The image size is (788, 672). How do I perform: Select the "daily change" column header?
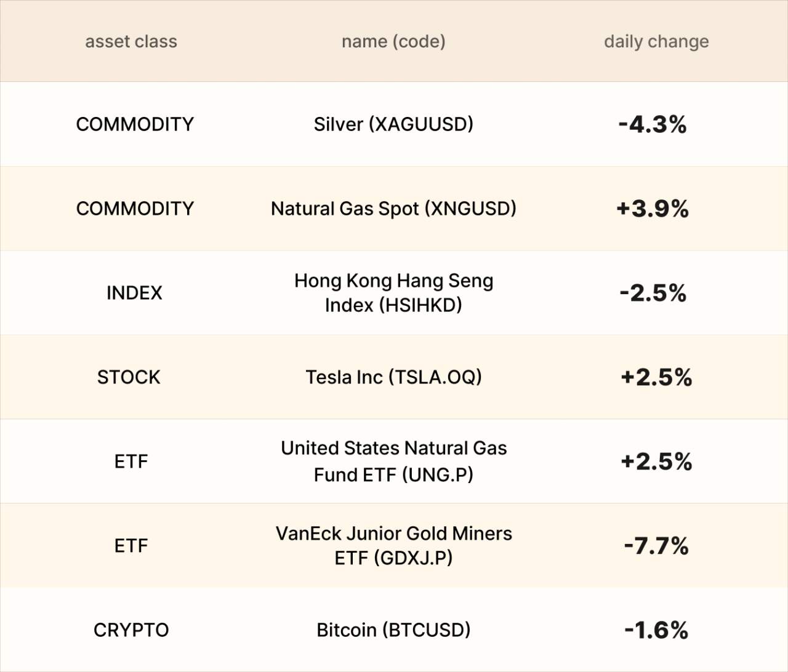tap(656, 41)
